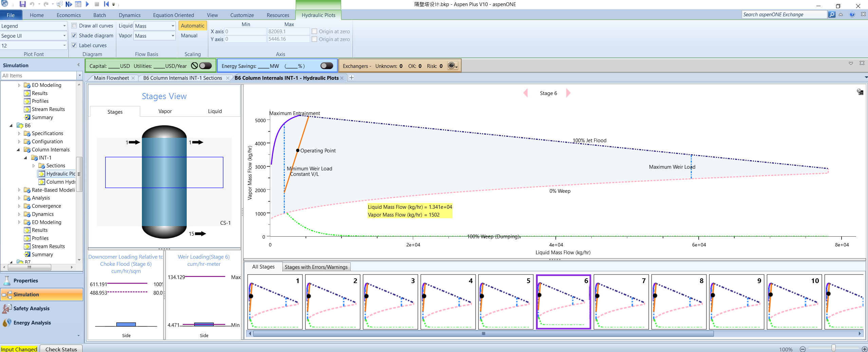Open the Control Panel icon in quick access toolbar
Viewport: 868px width, 352px height.
pyautogui.click(x=78, y=4)
